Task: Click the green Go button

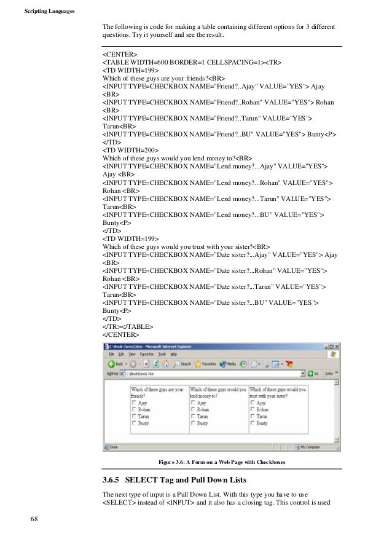Action: [x=313, y=374]
